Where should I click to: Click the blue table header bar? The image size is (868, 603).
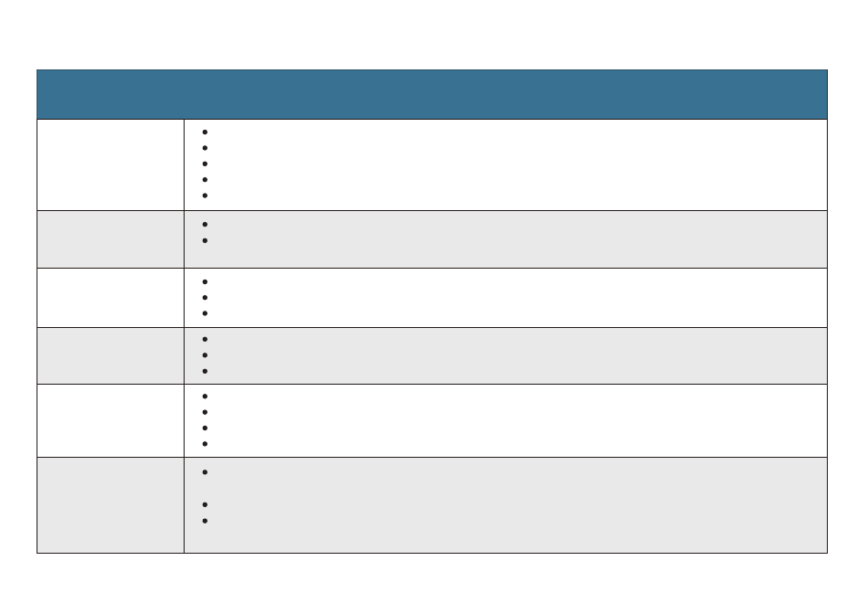(432, 94)
